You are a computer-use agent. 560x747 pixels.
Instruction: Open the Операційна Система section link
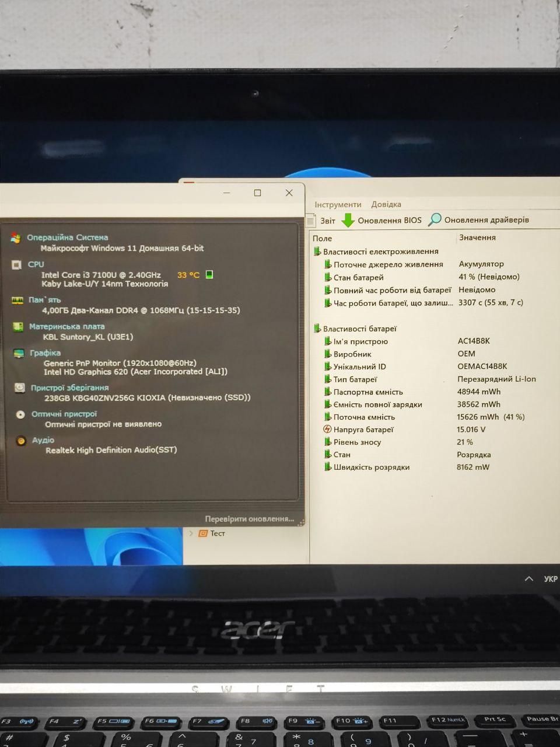(67, 238)
